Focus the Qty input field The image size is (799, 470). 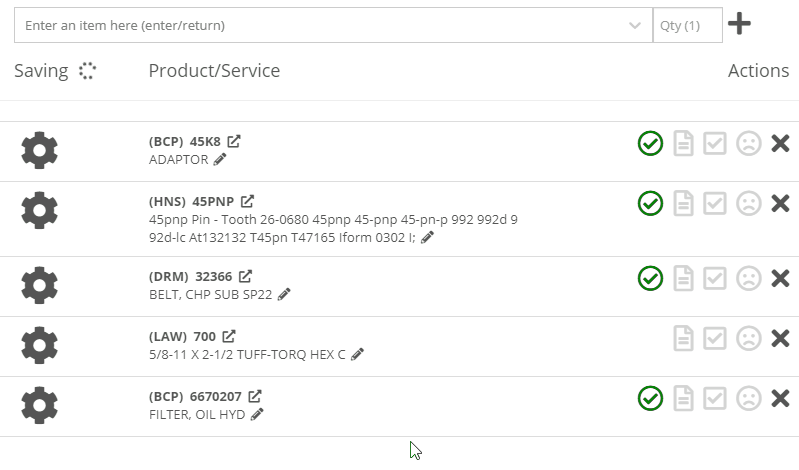pos(687,25)
